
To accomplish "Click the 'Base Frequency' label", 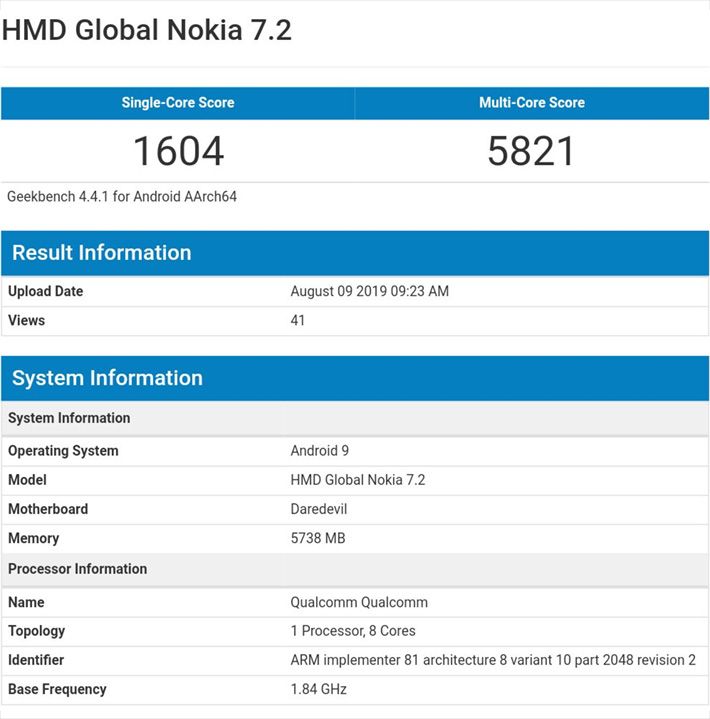I will (x=57, y=689).
